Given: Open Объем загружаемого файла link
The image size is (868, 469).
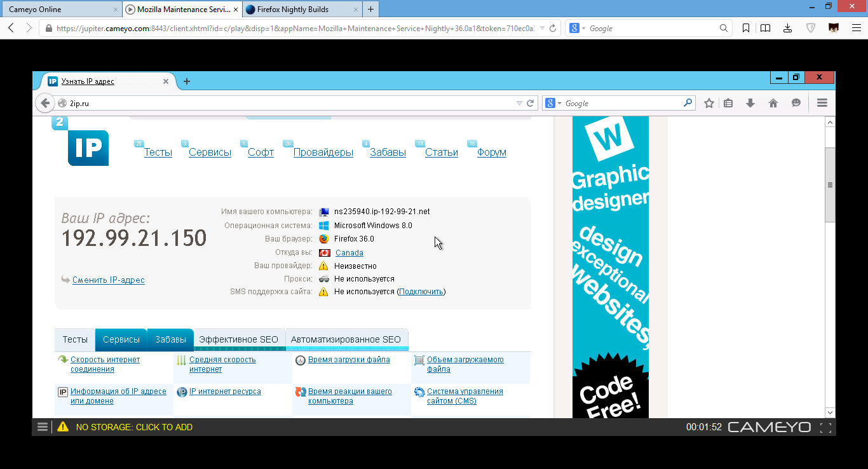Looking at the screenshot, I should point(465,364).
